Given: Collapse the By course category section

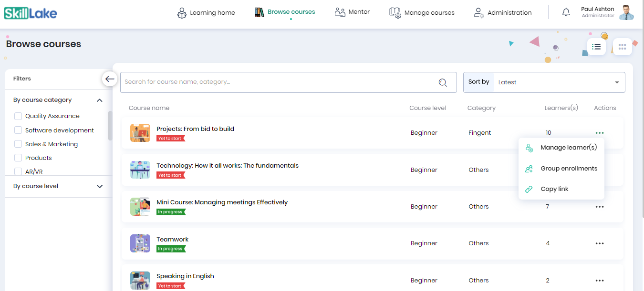Looking at the screenshot, I should [100, 100].
